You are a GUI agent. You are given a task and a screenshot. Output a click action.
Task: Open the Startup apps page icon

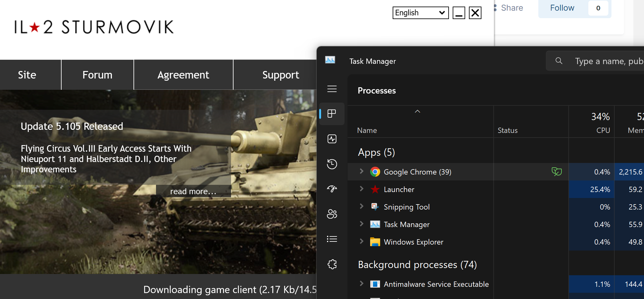pyautogui.click(x=332, y=189)
